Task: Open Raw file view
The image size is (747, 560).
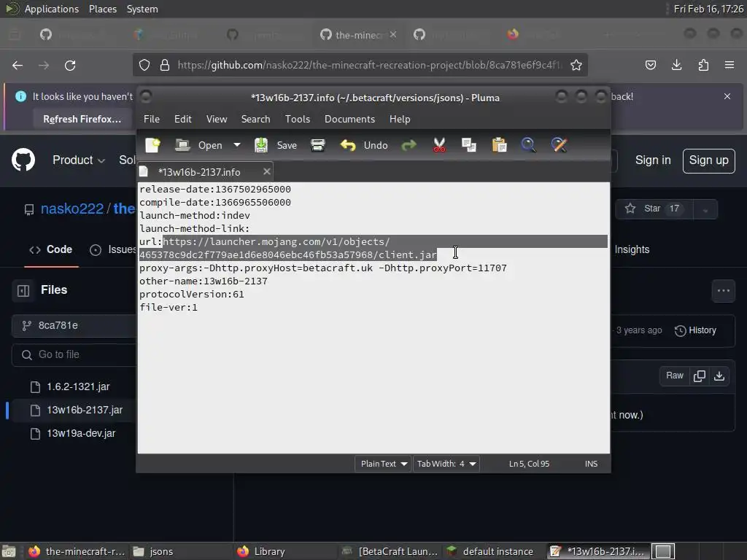Action: click(x=674, y=376)
